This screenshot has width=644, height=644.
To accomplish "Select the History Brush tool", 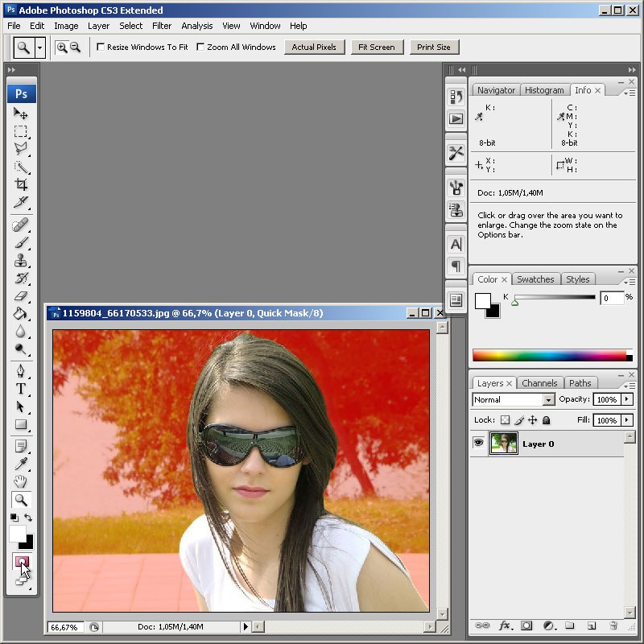I will 21,278.
